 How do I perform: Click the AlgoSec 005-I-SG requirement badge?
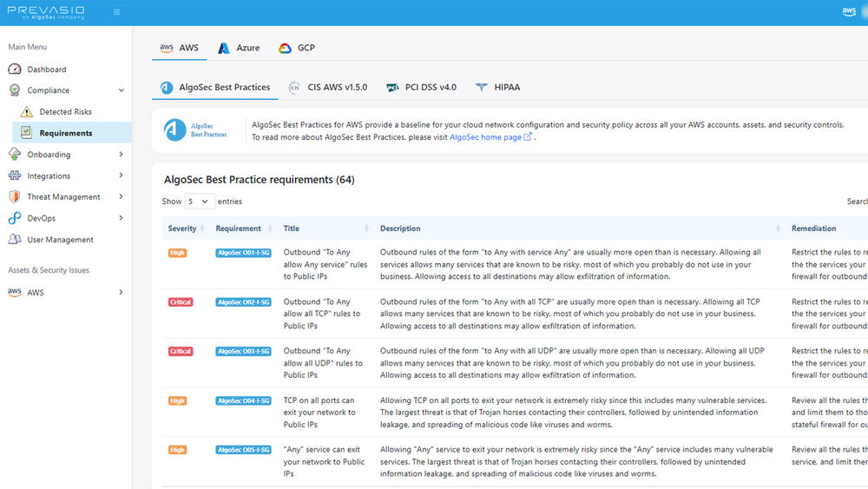point(244,450)
